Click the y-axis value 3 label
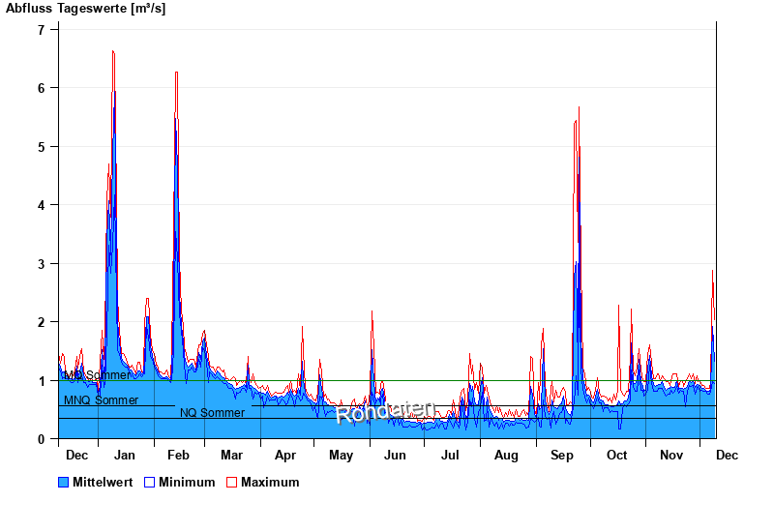 click(41, 264)
